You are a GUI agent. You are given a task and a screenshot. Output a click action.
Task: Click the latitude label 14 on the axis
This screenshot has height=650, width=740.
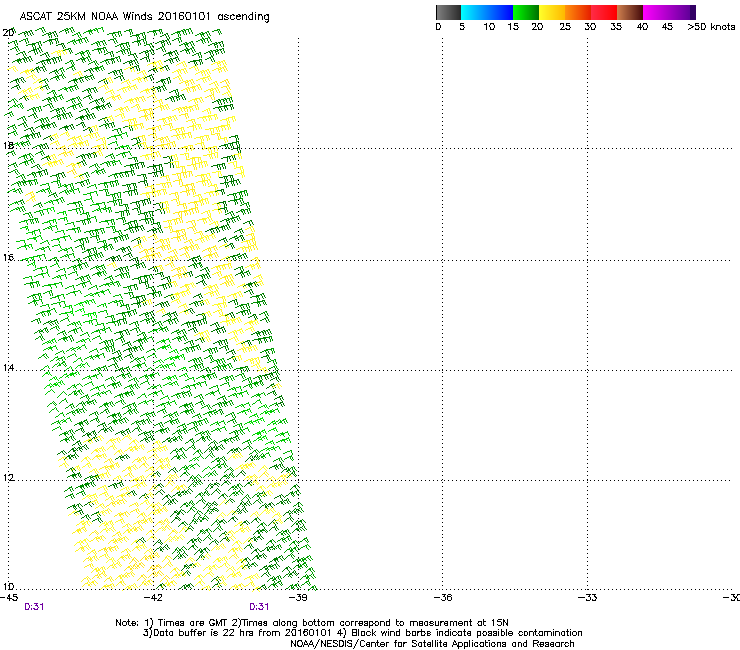coord(8,367)
